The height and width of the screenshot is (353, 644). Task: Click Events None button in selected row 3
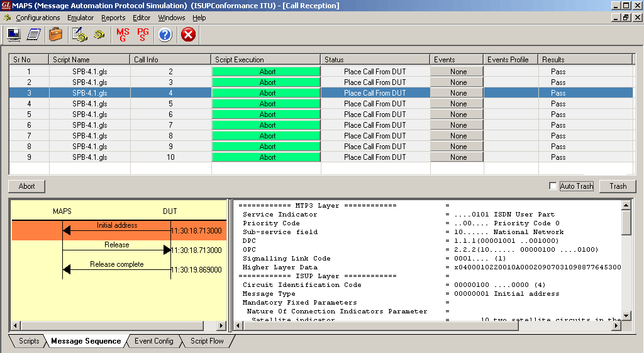click(x=457, y=93)
